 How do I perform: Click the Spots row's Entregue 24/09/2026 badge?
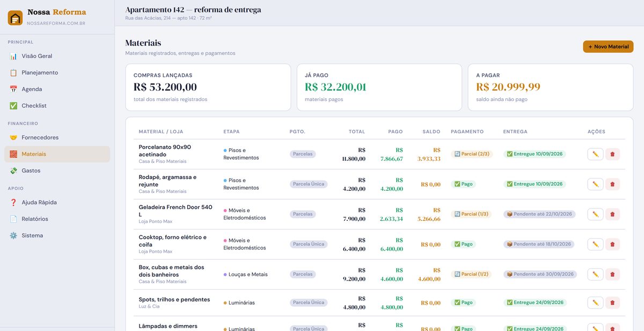tap(535, 303)
